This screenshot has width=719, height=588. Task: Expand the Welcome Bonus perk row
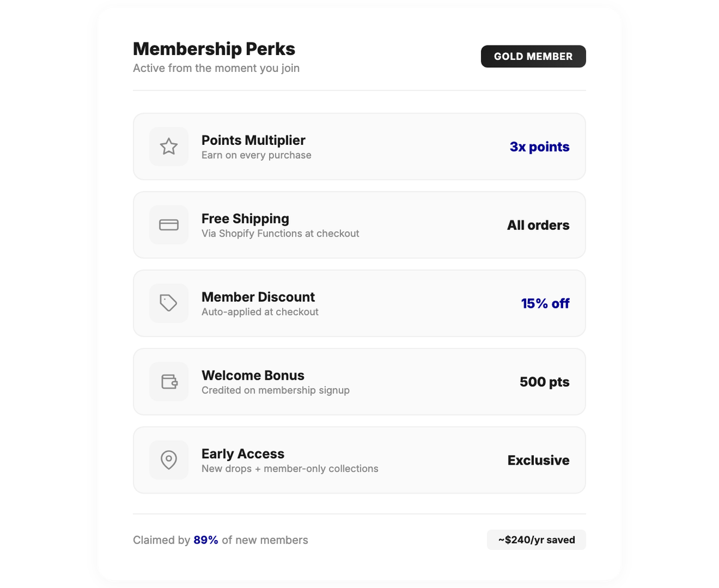point(359,381)
